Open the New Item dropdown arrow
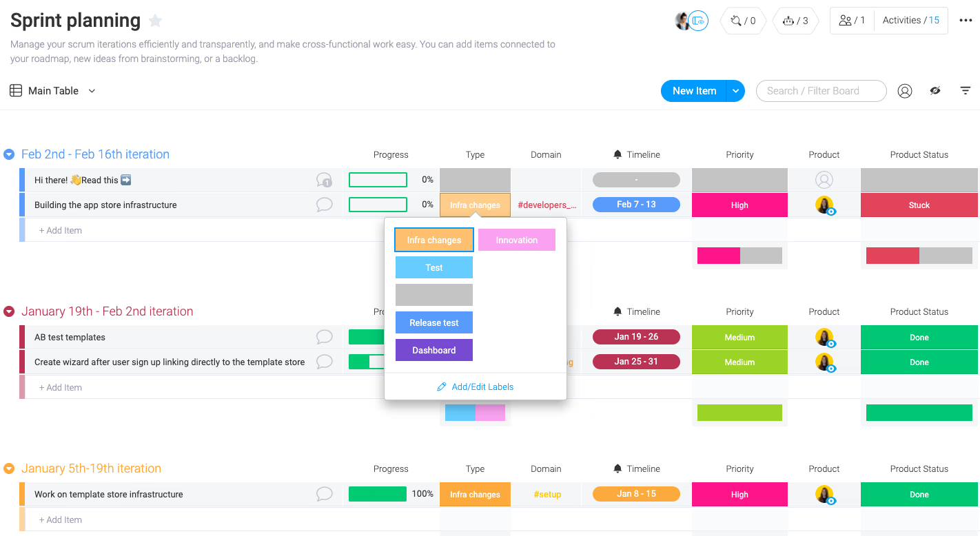The width and height of the screenshot is (980, 536). [x=735, y=91]
